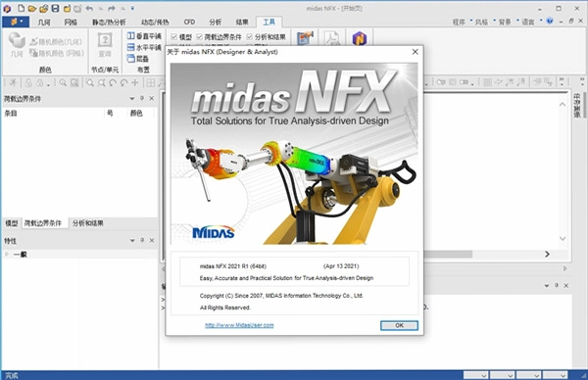Choose the 层叠 cascade windows icon
This screenshot has width=588, height=380.
coord(131,59)
